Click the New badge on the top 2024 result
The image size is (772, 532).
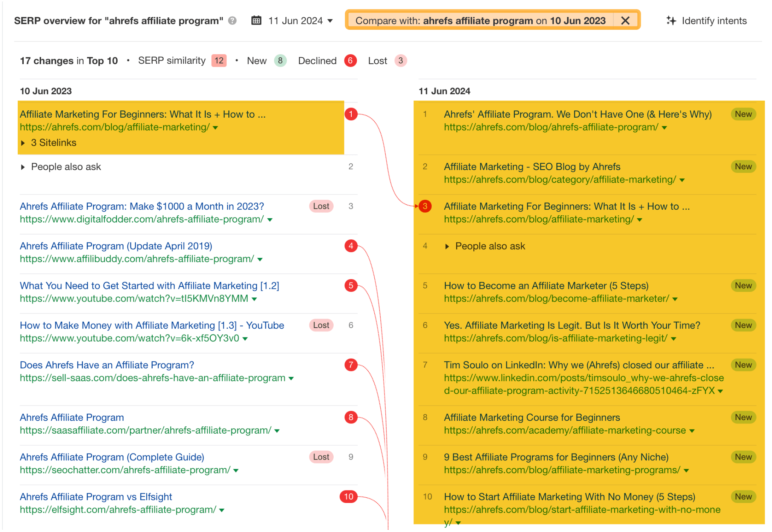pyautogui.click(x=742, y=114)
